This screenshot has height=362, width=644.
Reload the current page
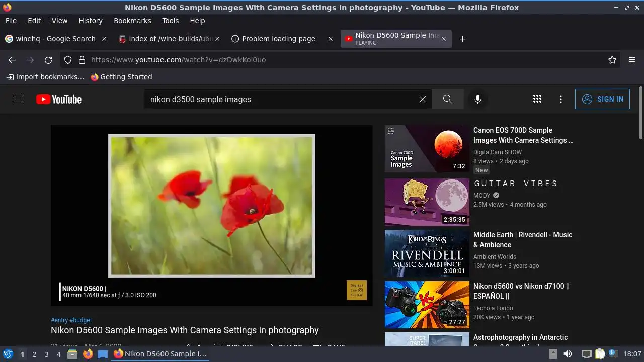click(48, 60)
